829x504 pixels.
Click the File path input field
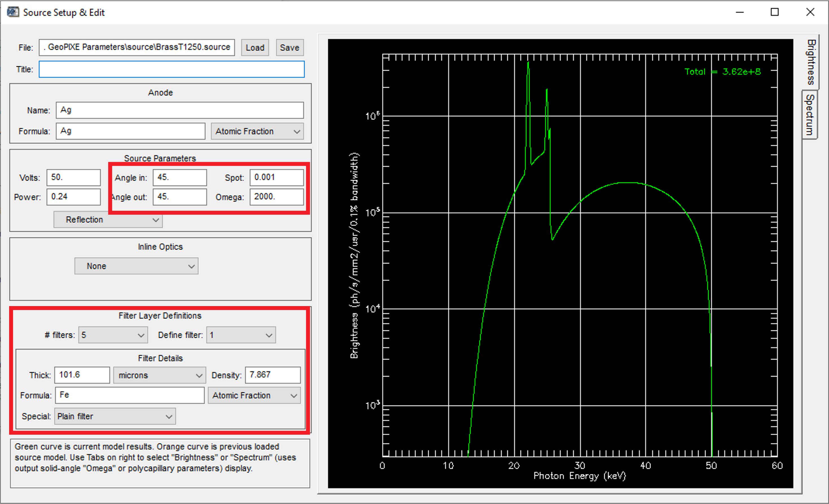137,47
